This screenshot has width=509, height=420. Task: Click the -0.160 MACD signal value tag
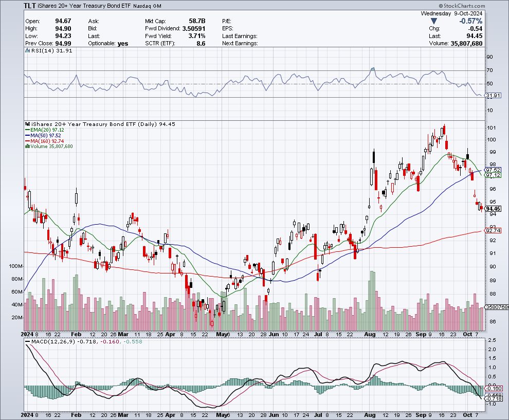pyautogui.click(x=494, y=388)
